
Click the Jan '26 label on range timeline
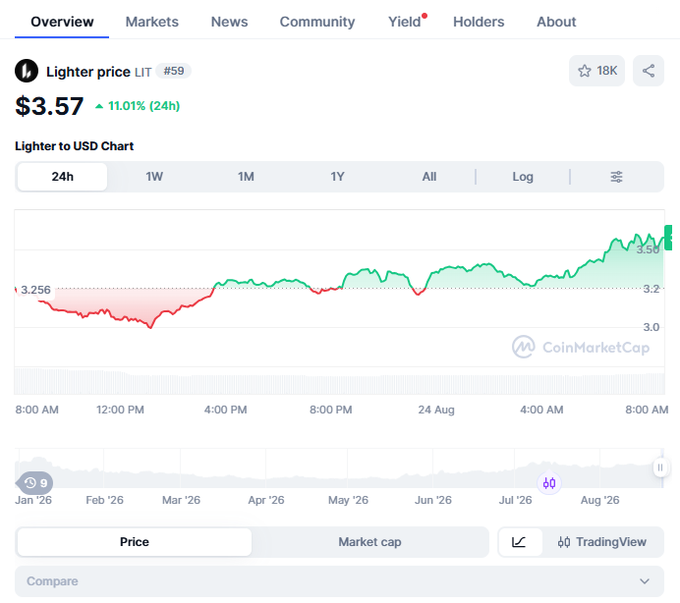coord(33,500)
